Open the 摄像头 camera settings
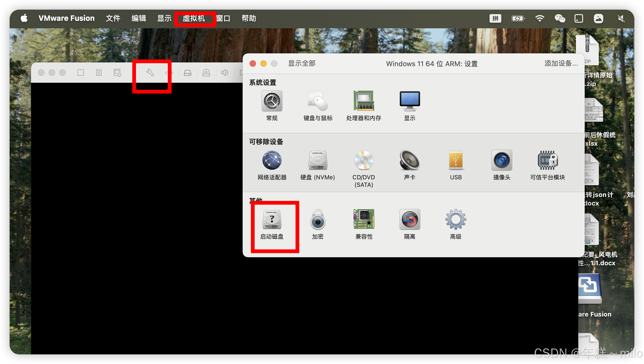 pos(501,160)
